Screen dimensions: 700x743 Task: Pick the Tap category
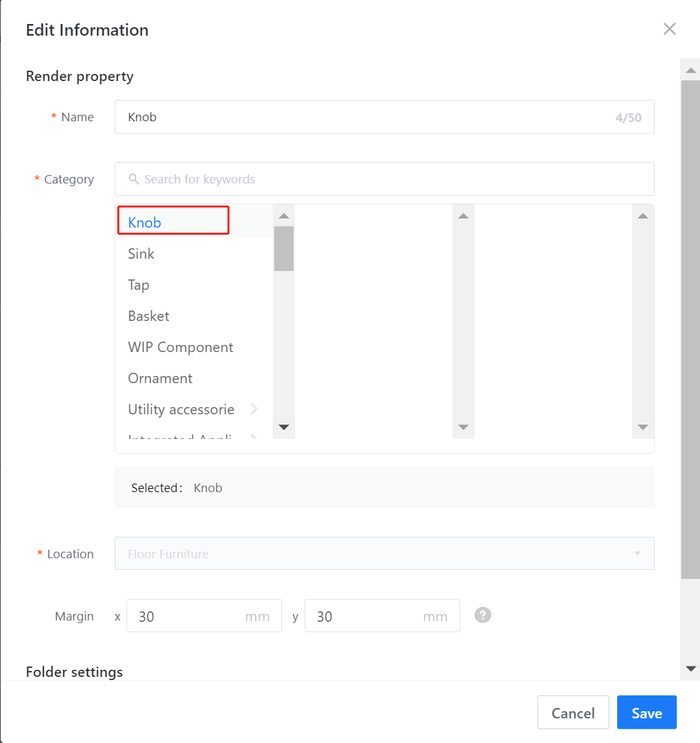(x=139, y=285)
